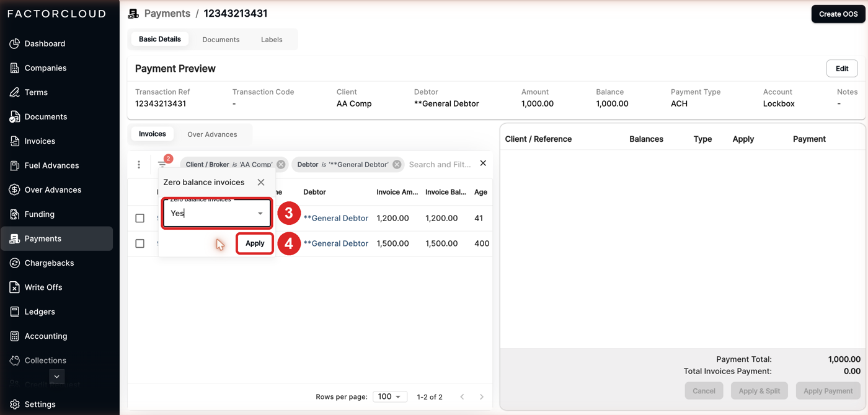The height and width of the screenshot is (415, 868).
Task: Click the Accounting calculator icon
Action: click(x=14, y=336)
